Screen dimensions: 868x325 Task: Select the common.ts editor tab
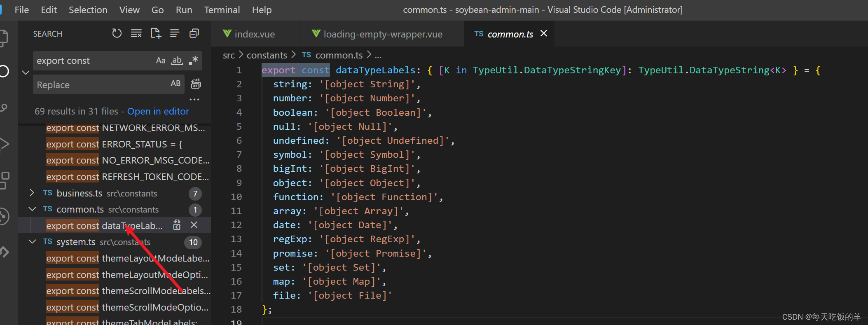(x=510, y=34)
